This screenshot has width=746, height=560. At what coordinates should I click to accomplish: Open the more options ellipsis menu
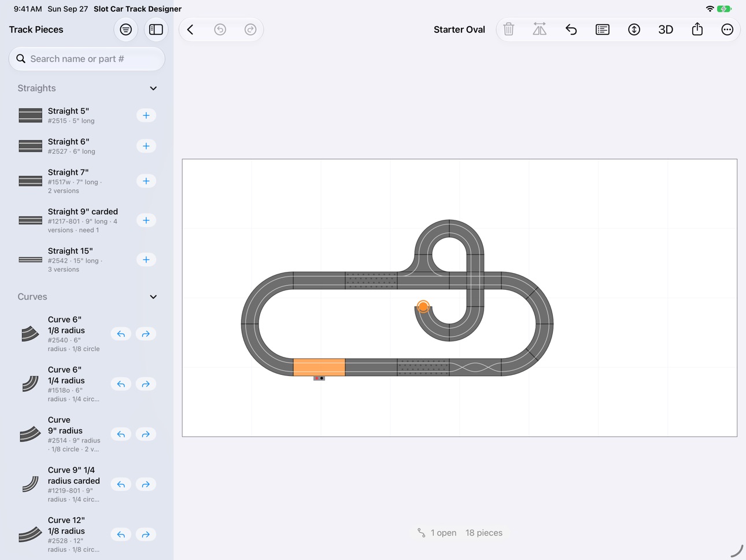[727, 30]
